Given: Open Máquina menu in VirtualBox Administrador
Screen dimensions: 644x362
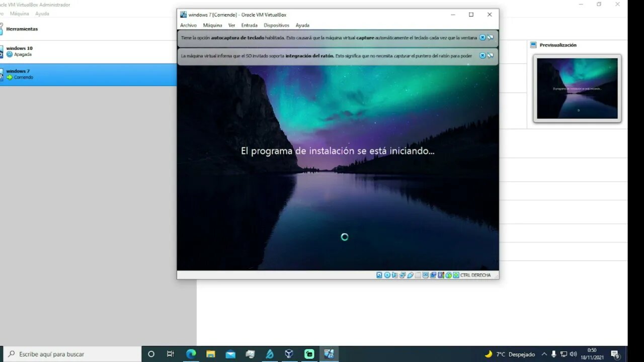Looking at the screenshot, I should [x=20, y=14].
